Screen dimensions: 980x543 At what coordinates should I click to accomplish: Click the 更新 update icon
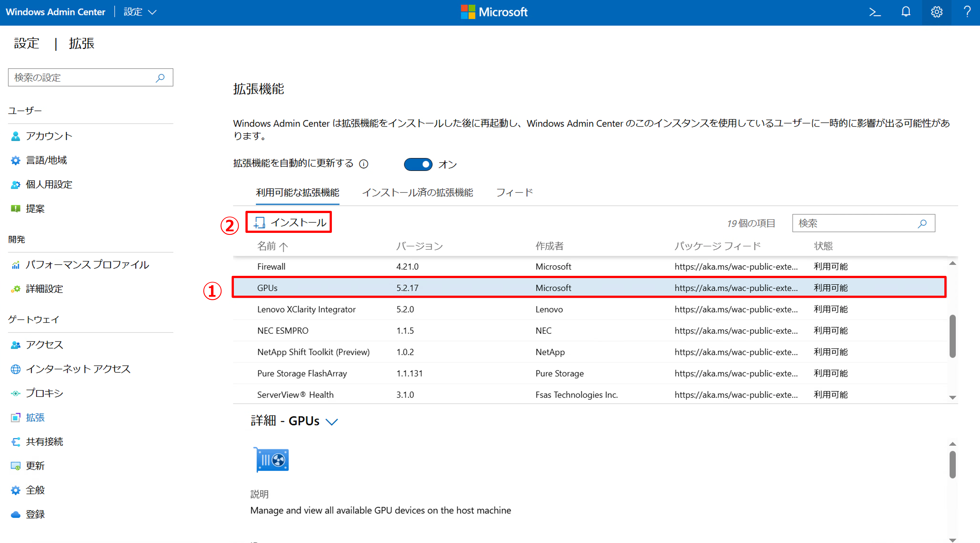coord(16,466)
